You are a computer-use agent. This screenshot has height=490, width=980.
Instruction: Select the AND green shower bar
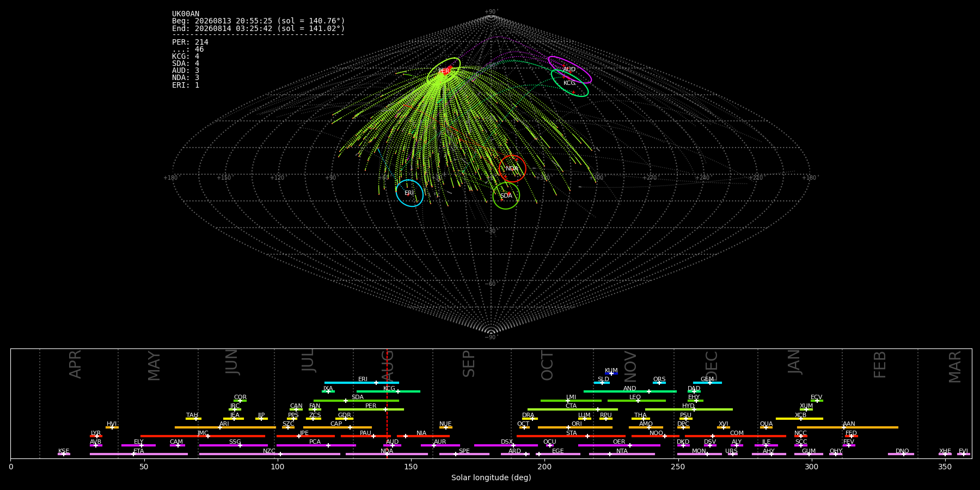tap(630, 391)
